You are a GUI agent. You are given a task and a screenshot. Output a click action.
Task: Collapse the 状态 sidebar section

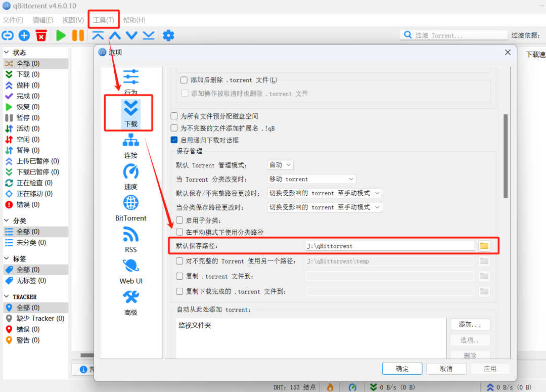point(7,52)
